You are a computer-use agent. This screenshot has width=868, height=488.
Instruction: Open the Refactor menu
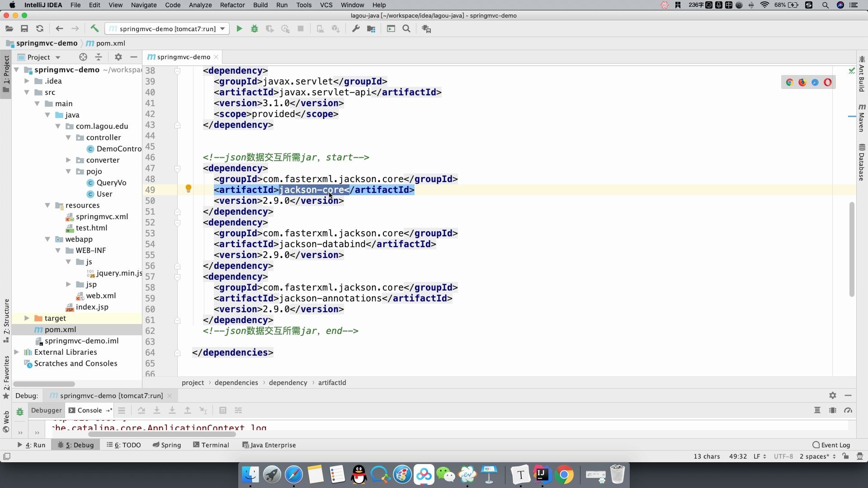coord(232,5)
